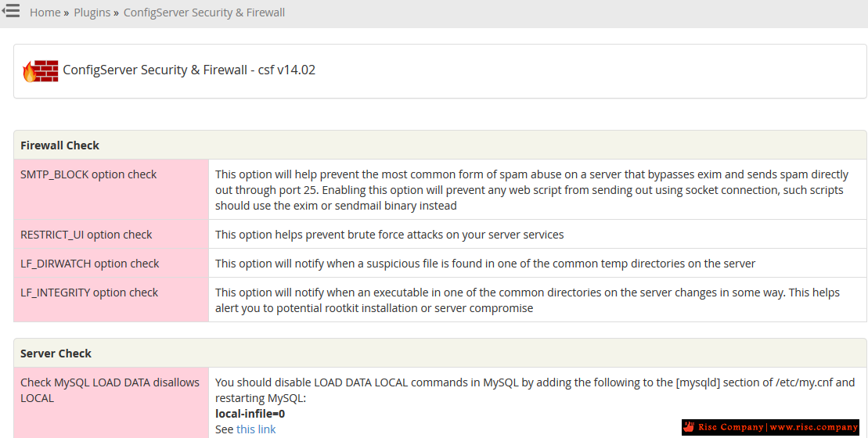Viewport: 868px width, 438px height.
Task: Select the LF_DIRWATCH option check cell
Action: pyautogui.click(x=111, y=264)
